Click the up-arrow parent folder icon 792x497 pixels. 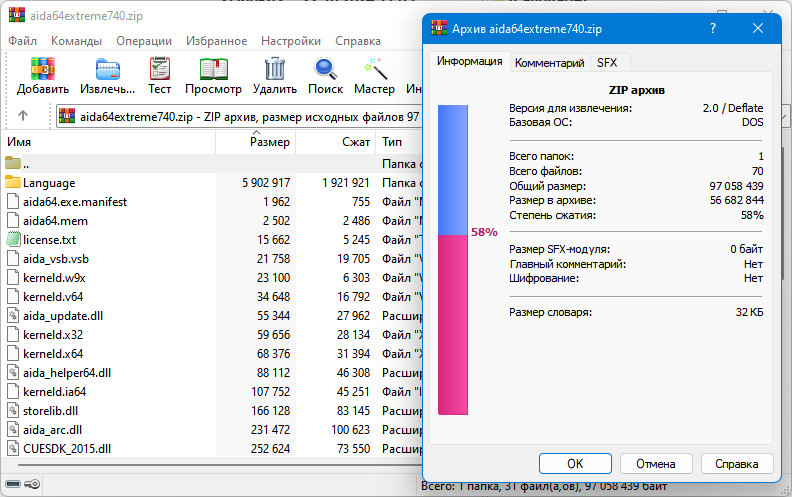23,116
